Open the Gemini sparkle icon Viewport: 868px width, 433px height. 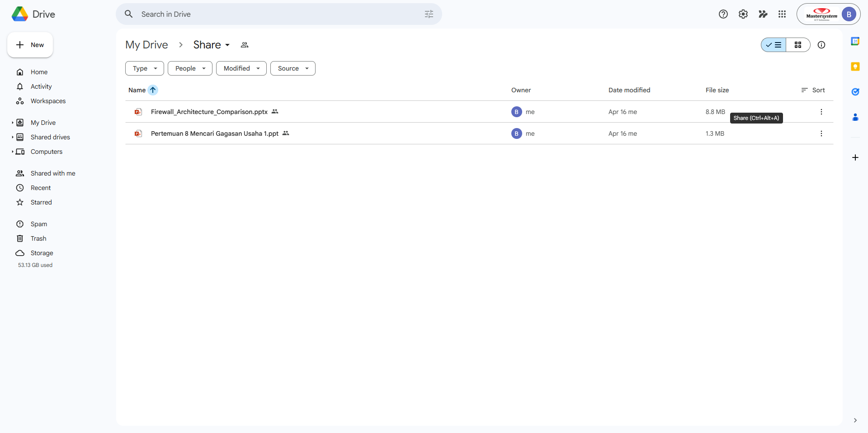tap(763, 14)
